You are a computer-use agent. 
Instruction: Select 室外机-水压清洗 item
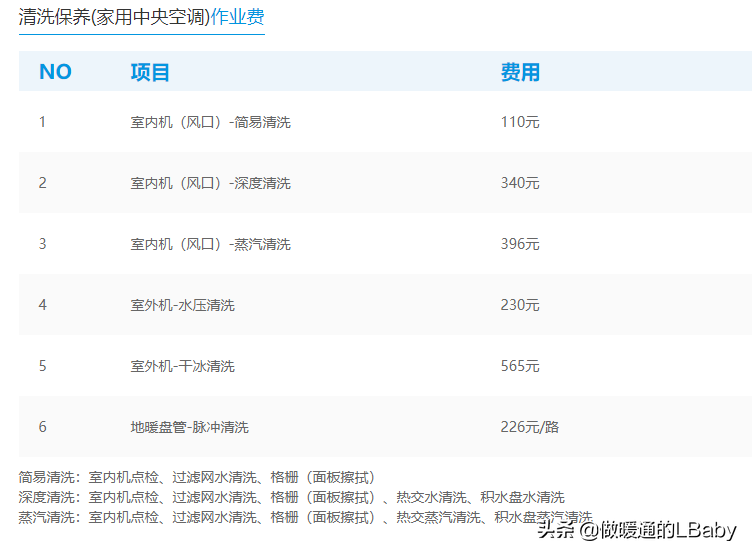pos(182,305)
